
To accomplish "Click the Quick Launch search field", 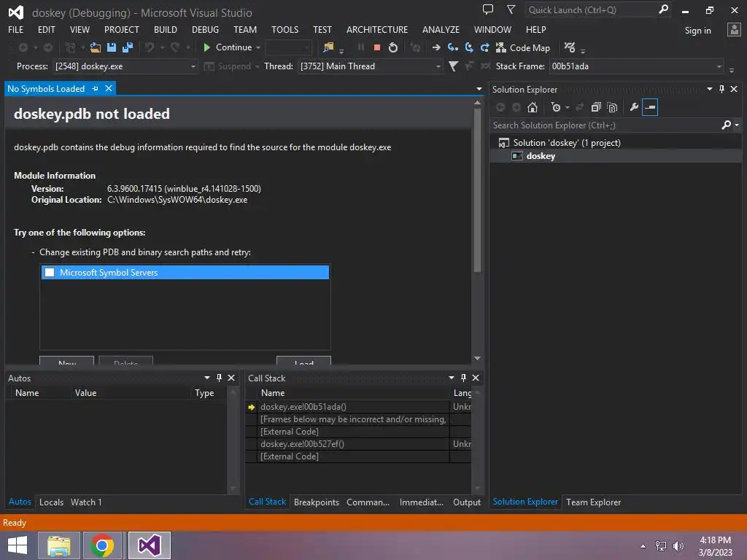I will coord(591,9).
